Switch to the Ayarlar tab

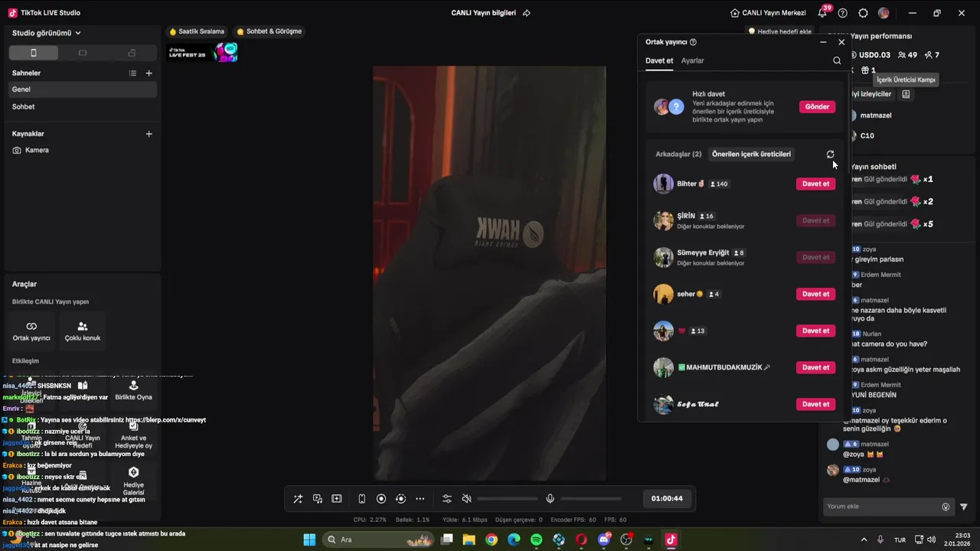coord(693,60)
